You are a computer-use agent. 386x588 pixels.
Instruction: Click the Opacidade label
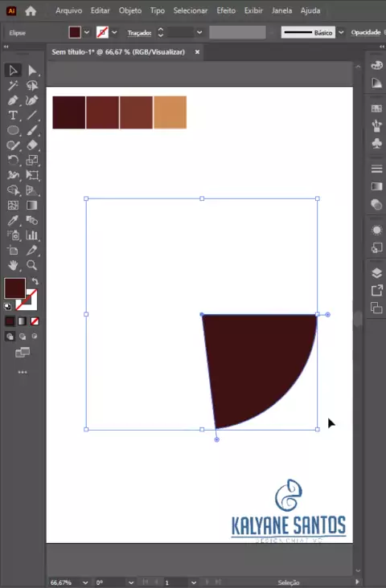click(x=366, y=33)
